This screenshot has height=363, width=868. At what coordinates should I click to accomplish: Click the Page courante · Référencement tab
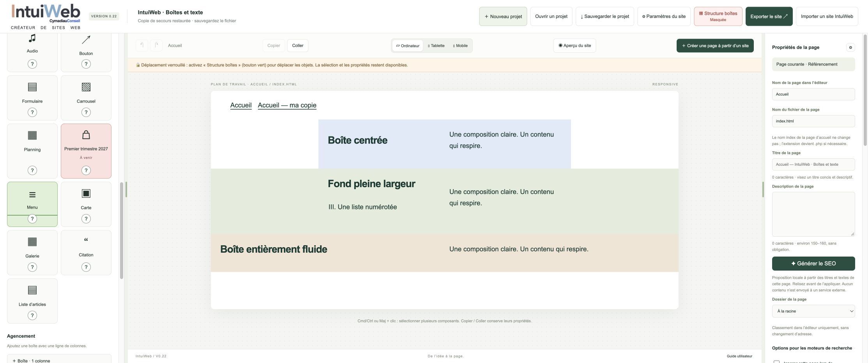click(813, 64)
